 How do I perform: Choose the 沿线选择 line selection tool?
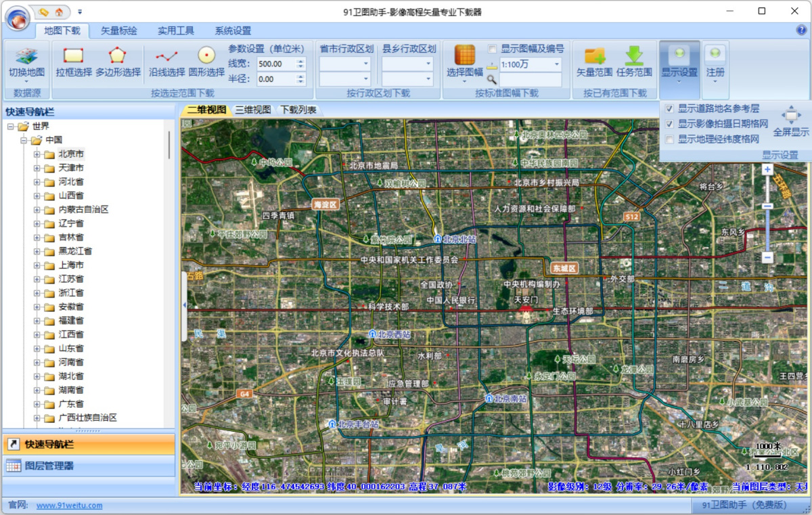166,57
